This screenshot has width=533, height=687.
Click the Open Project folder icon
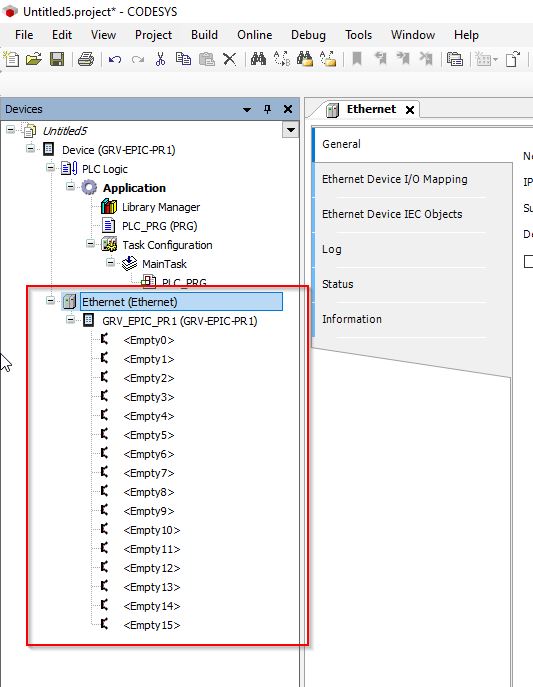(34, 59)
